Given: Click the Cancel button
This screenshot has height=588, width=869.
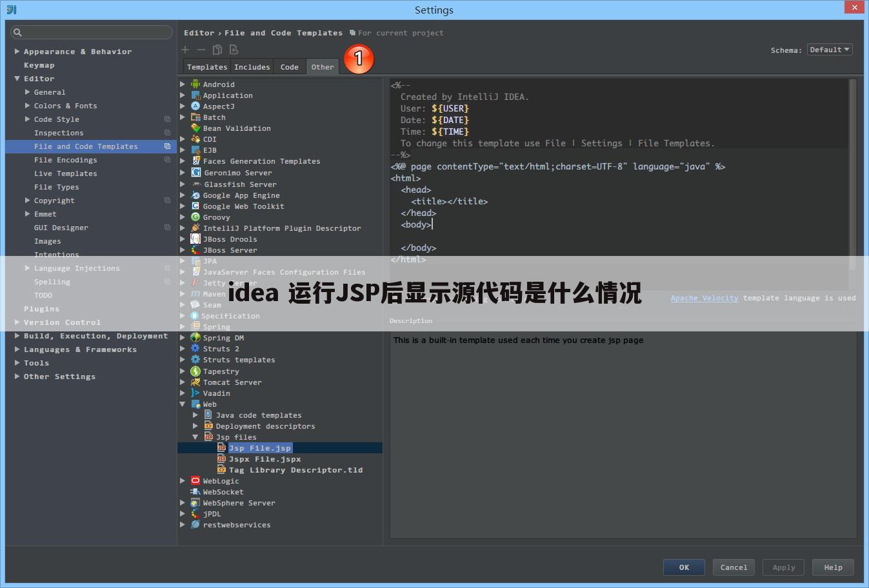Looking at the screenshot, I should coord(734,567).
